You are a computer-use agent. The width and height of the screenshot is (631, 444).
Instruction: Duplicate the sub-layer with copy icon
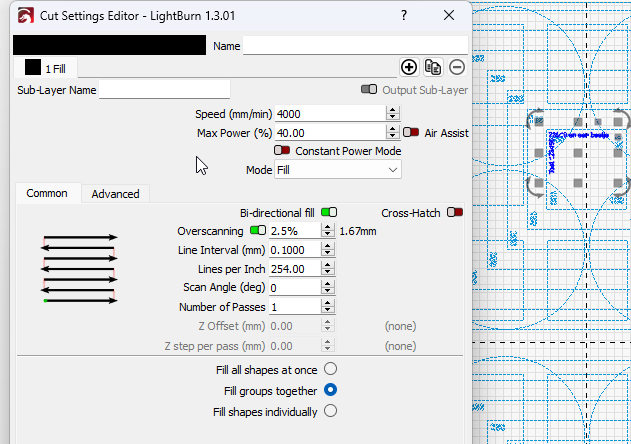coord(433,67)
